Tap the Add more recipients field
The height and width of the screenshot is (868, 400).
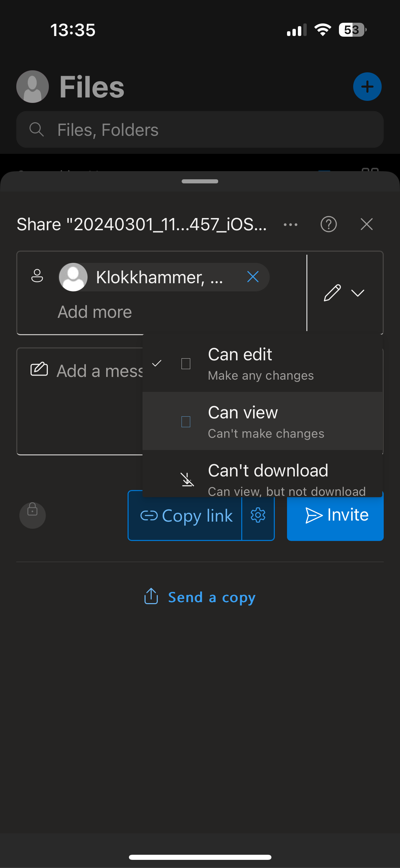(95, 312)
